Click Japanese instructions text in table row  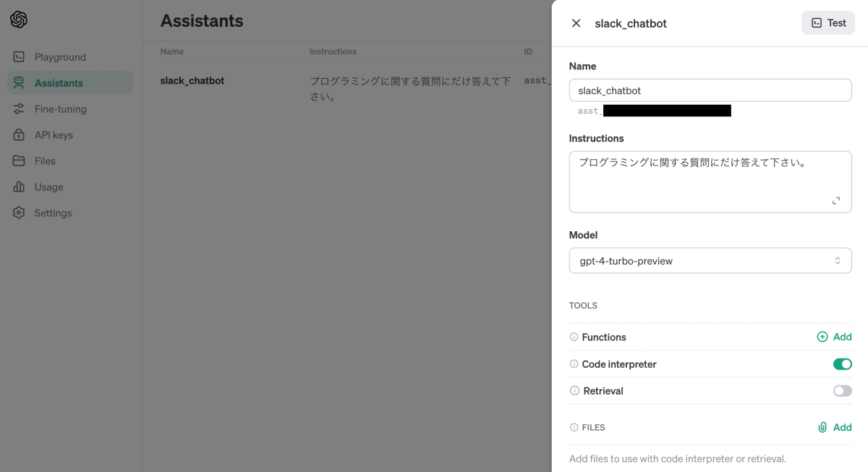point(410,88)
